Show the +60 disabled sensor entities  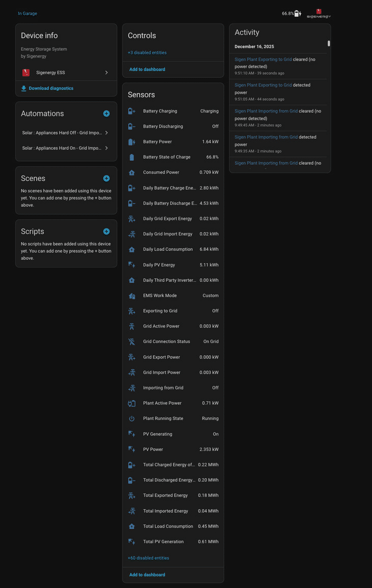tap(149, 558)
